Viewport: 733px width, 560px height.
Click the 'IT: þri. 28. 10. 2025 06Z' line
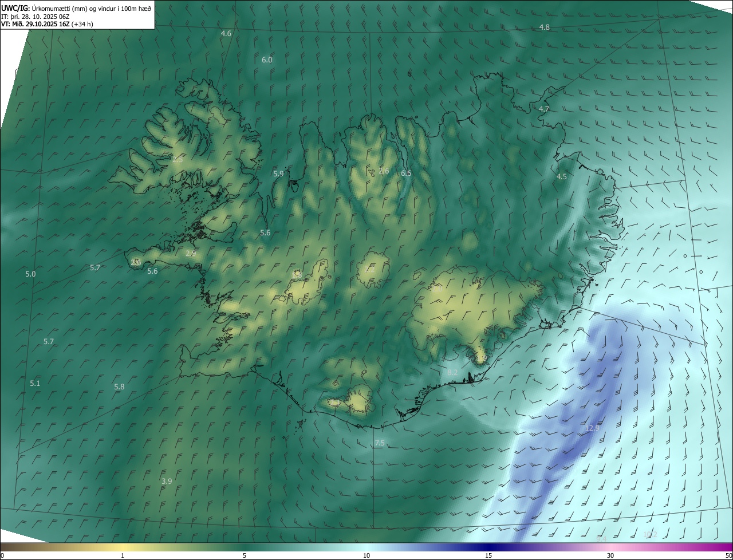click(x=36, y=16)
